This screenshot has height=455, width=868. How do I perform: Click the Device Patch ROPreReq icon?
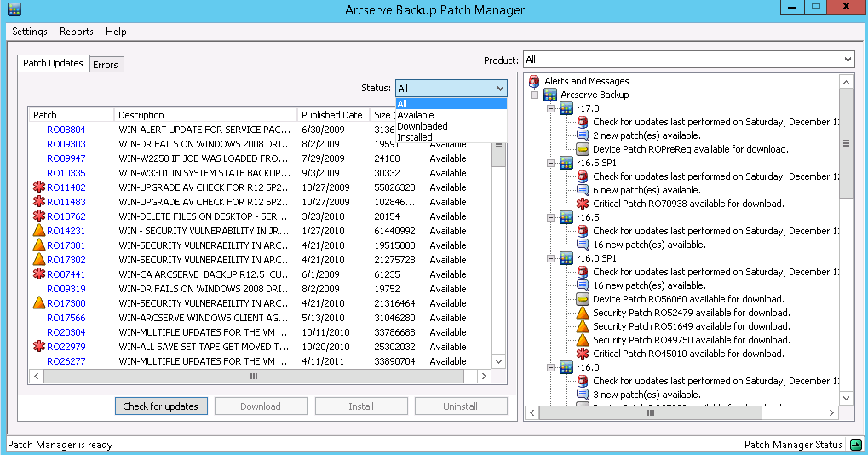(x=583, y=149)
